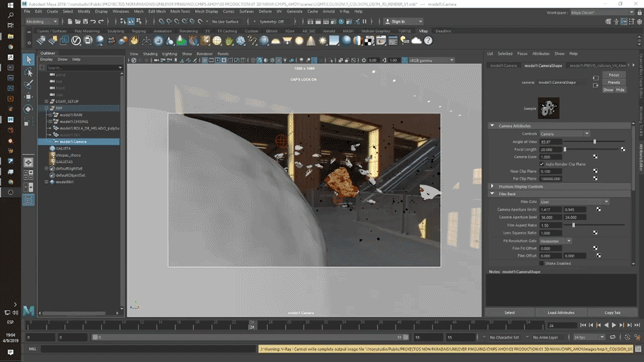Click the V-Ray help question mark icon

[x=428, y=41]
